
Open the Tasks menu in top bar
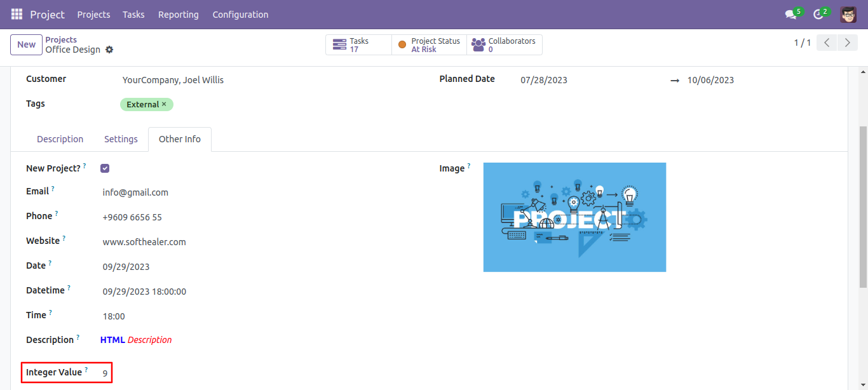pyautogui.click(x=133, y=14)
